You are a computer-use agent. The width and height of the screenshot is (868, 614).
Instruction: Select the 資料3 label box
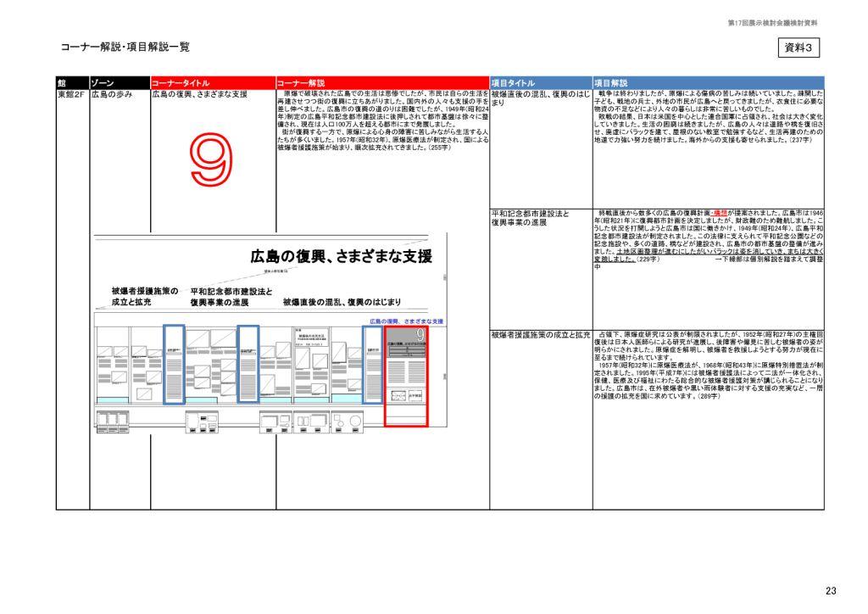click(798, 47)
